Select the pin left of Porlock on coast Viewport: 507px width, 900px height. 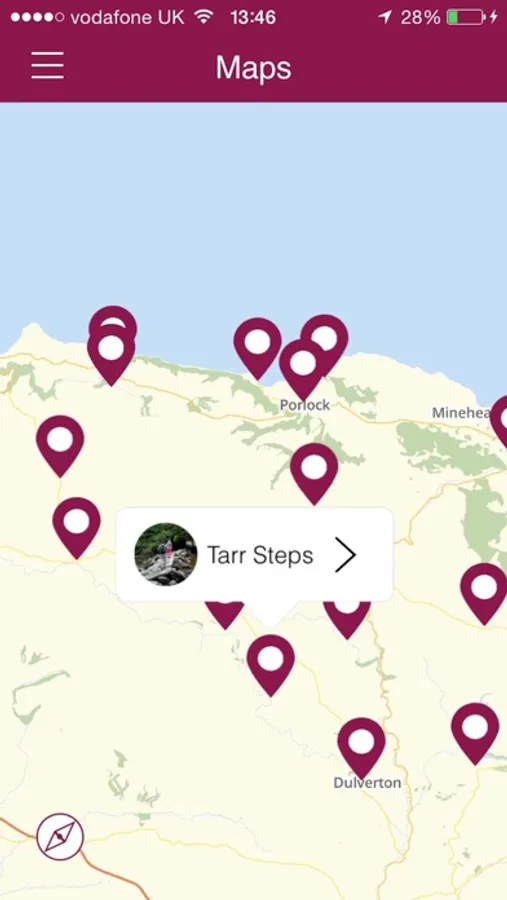257,348
